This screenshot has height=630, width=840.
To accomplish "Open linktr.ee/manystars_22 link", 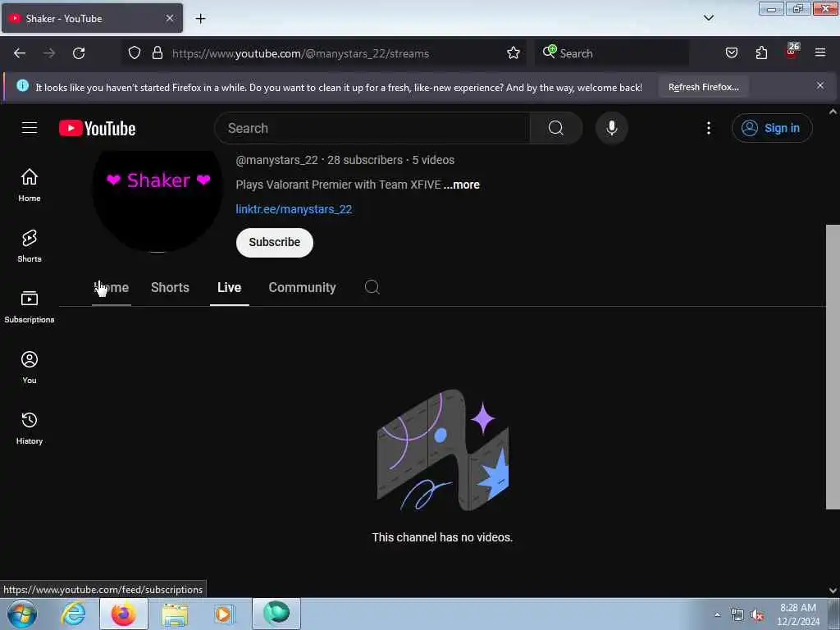I will [x=294, y=209].
